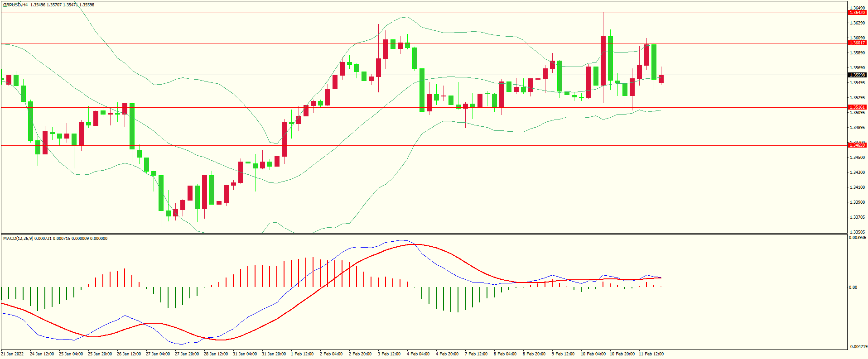This screenshot has width=868, height=359.
Task: Click the MACD scale value 0.003936
Action: coord(857,238)
